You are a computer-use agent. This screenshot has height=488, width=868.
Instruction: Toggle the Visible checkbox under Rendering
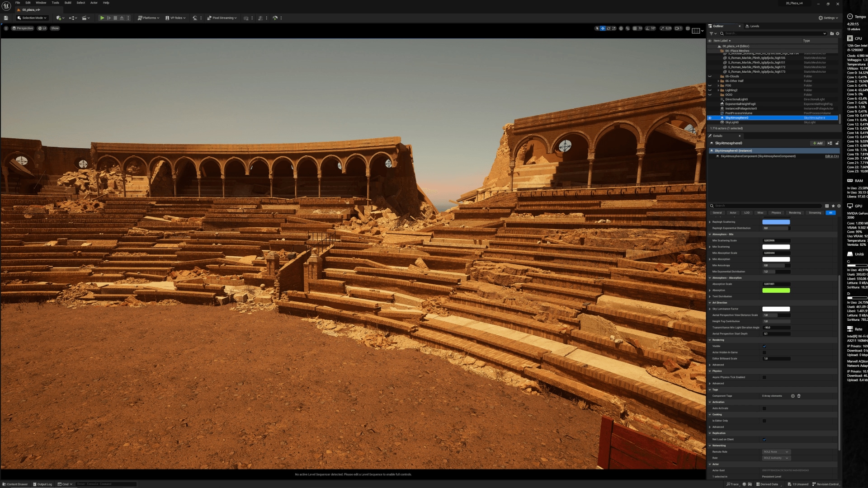tap(764, 347)
